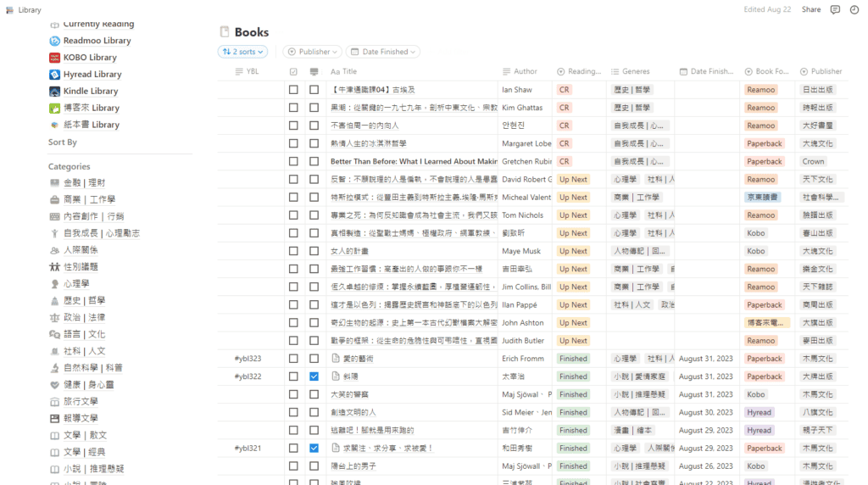Click the red KOBO Library icon
This screenshot has width=868, height=485.
click(54, 58)
